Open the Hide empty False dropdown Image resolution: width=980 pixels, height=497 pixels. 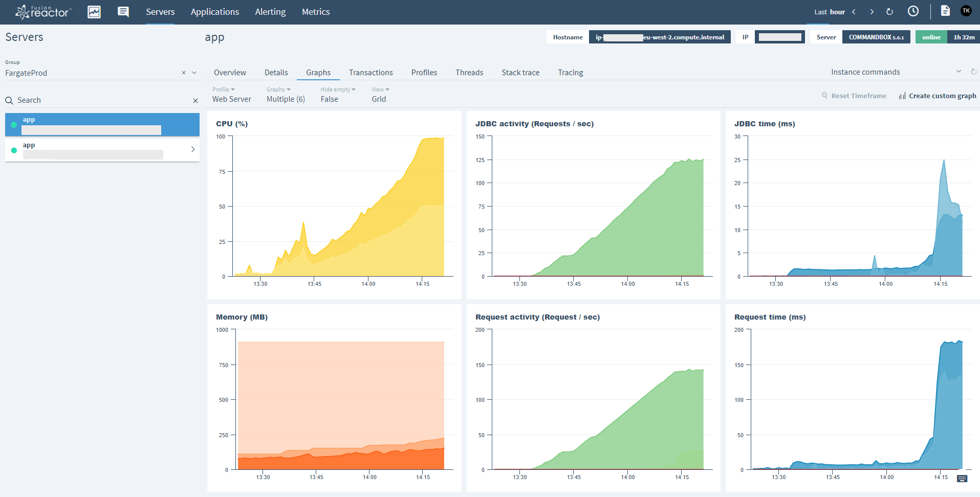(x=338, y=95)
